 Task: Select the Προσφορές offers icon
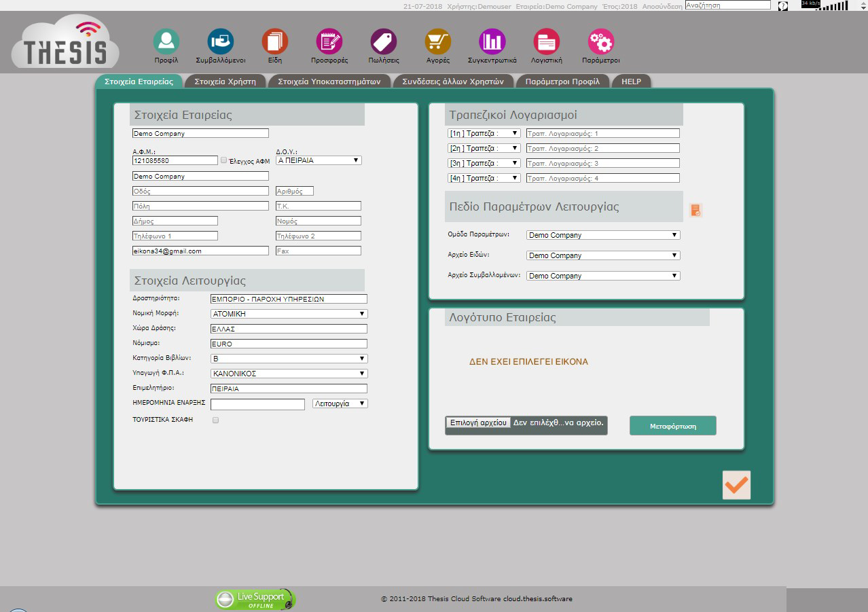(x=329, y=42)
